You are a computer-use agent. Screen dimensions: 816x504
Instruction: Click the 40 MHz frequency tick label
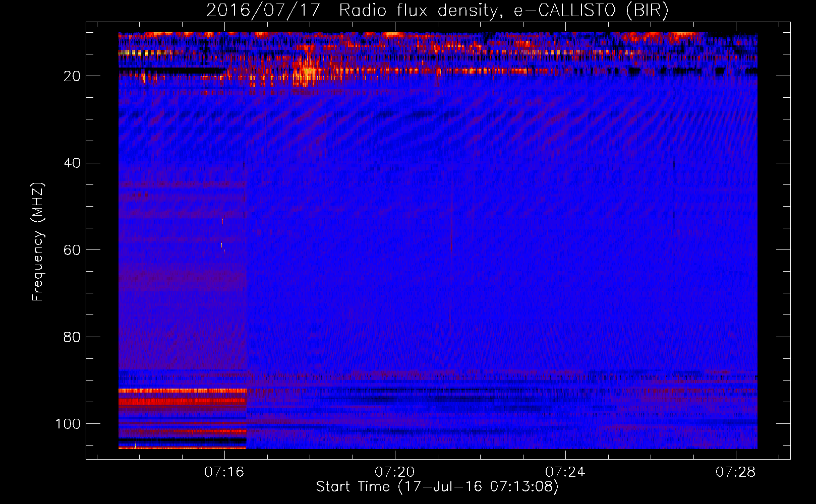tap(73, 163)
